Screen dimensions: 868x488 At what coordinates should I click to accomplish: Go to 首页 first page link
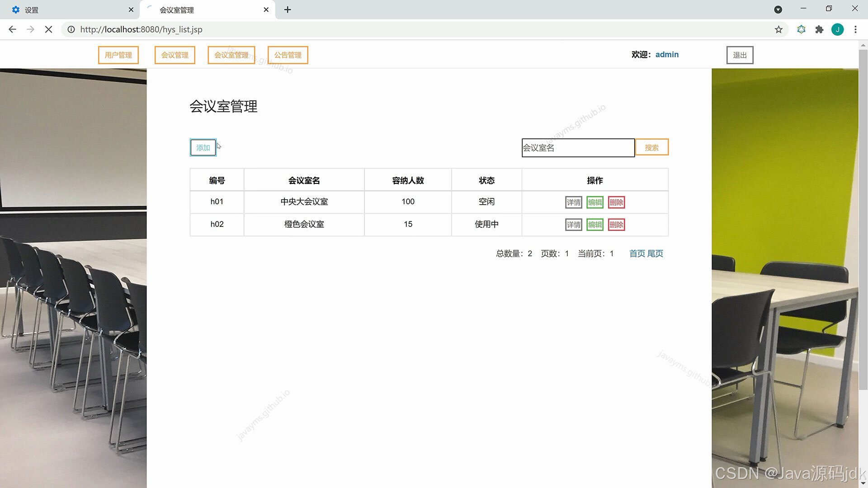[x=637, y=253]
